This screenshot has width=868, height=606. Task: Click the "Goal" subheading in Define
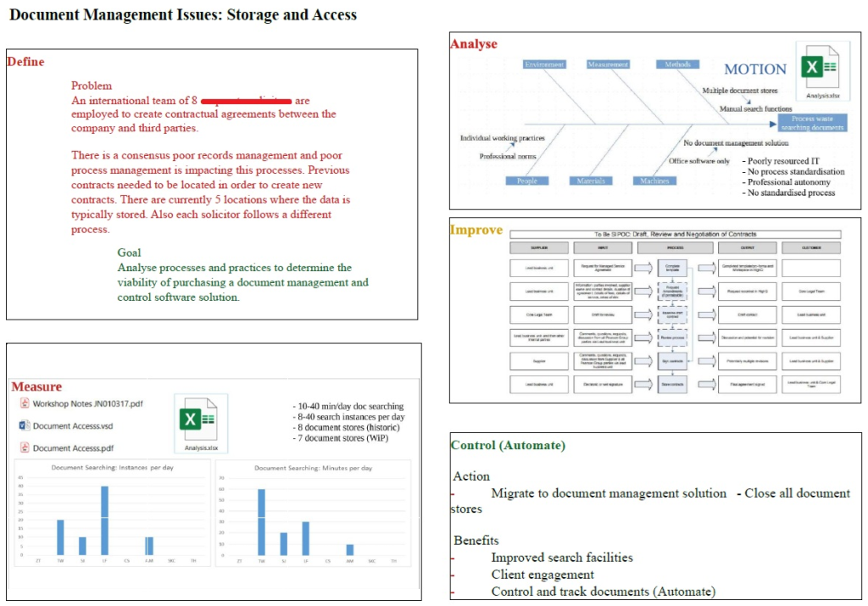tap(129, 253)
